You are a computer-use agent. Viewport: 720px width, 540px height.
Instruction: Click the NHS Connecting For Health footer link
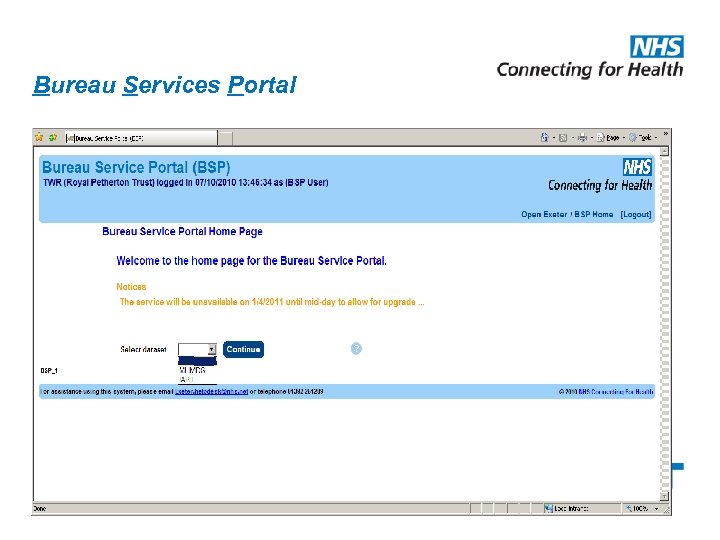coord(616,392)
